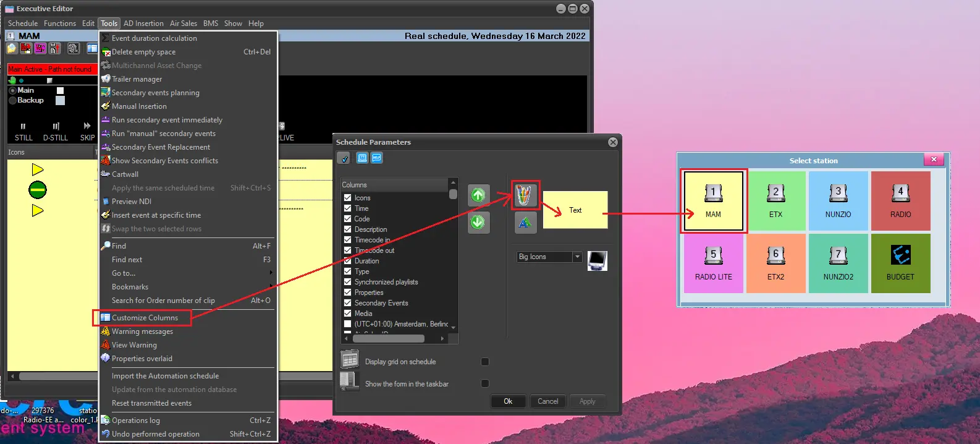The width and height of the screenshot is (980, 444).
Task: Choose Customize Columns from Tools menu
Action: click(x=145, y=318)
